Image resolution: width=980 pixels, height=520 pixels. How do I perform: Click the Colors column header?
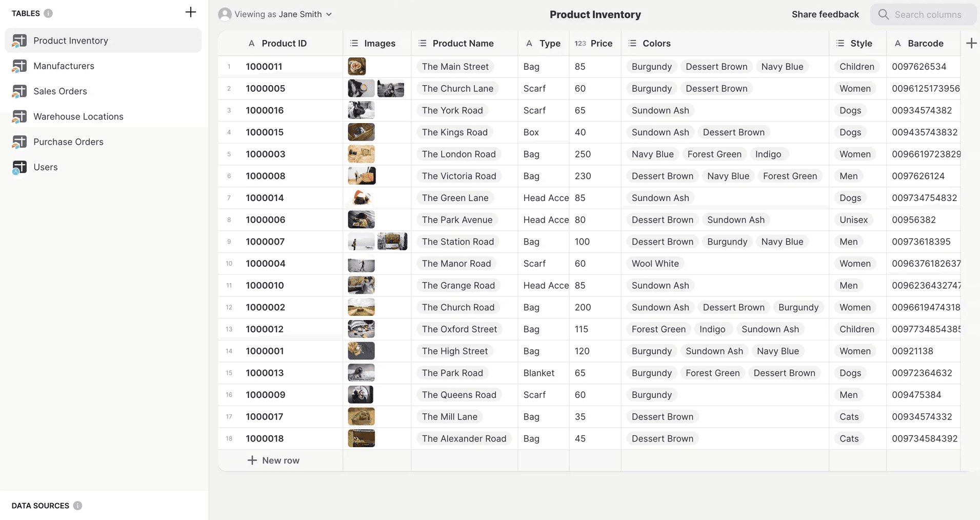click(x=656, y=44)
